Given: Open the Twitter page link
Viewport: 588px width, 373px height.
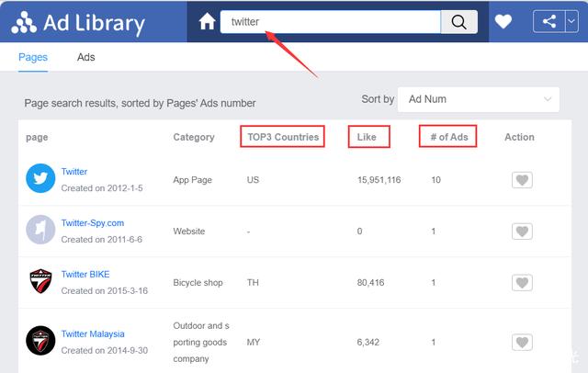Looking at the screenshot, I should click(x=74, y=172).
